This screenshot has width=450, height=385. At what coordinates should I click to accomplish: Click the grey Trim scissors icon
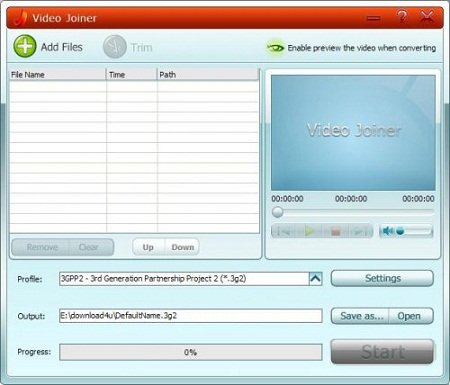pyautogui.click(x=115, y=47)
